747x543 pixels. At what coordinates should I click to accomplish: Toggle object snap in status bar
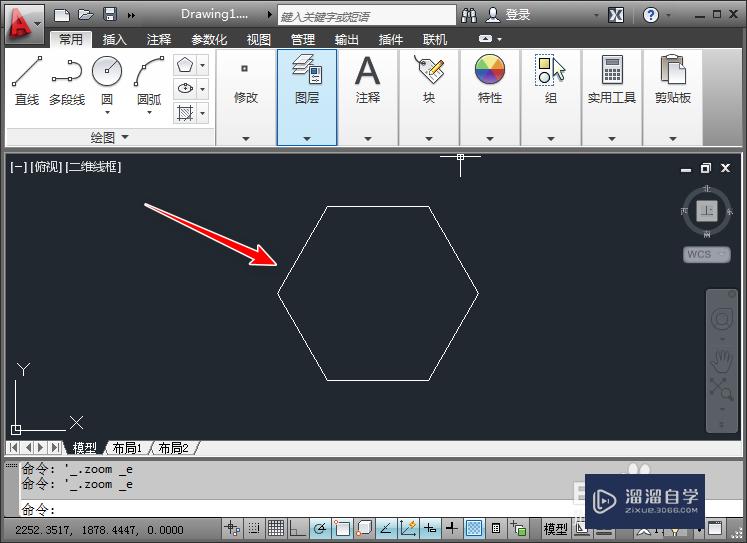coord(342,528)
